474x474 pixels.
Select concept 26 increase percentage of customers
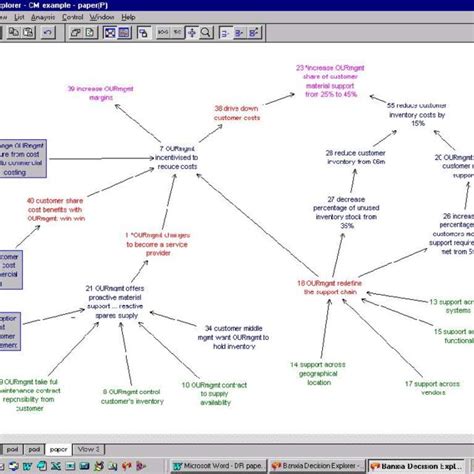452,234
